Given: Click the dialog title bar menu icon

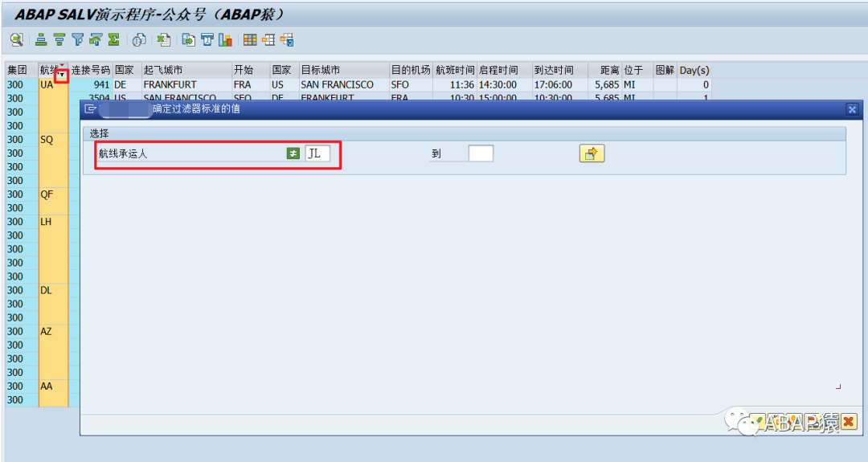Looking at the screenshot, I should (x=90, y=109).
